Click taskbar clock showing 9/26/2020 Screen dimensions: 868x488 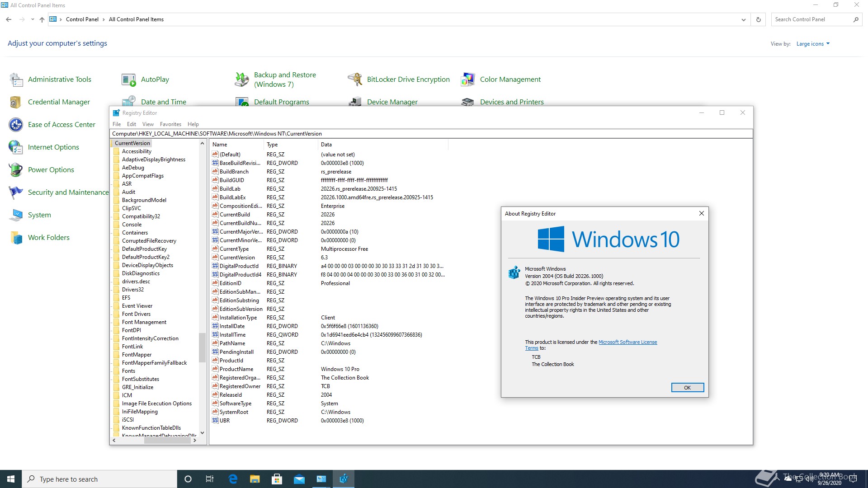tap(829, 479)
